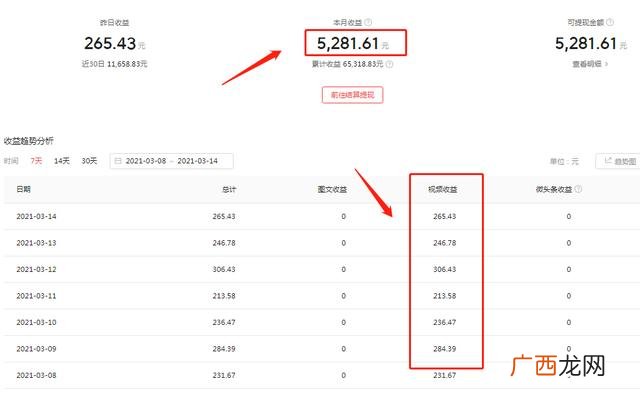
Task: Click 图文收益 value 0 in 2021-03-12 row
Action: pyautogui.click(x=344, y=269)
